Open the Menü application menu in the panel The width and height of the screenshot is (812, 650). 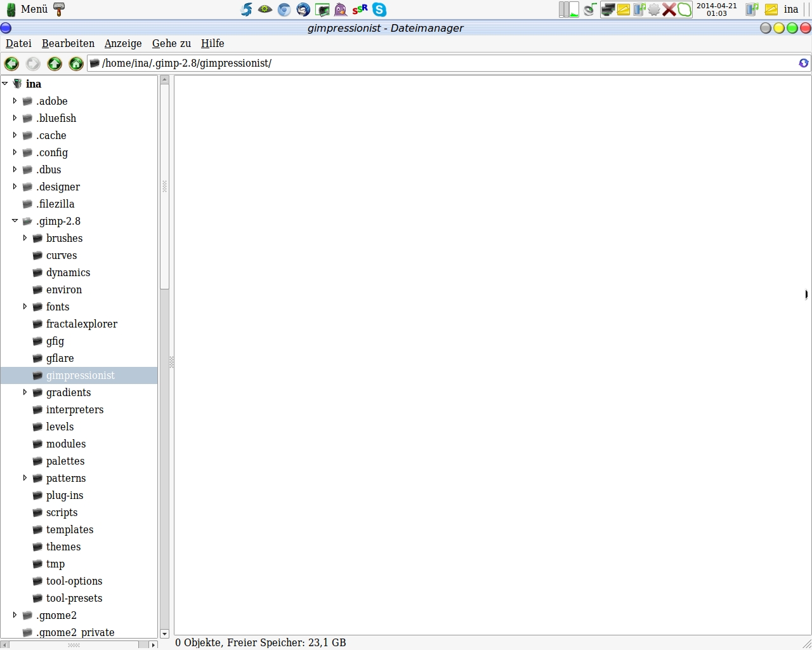click(x=27, y=9)
